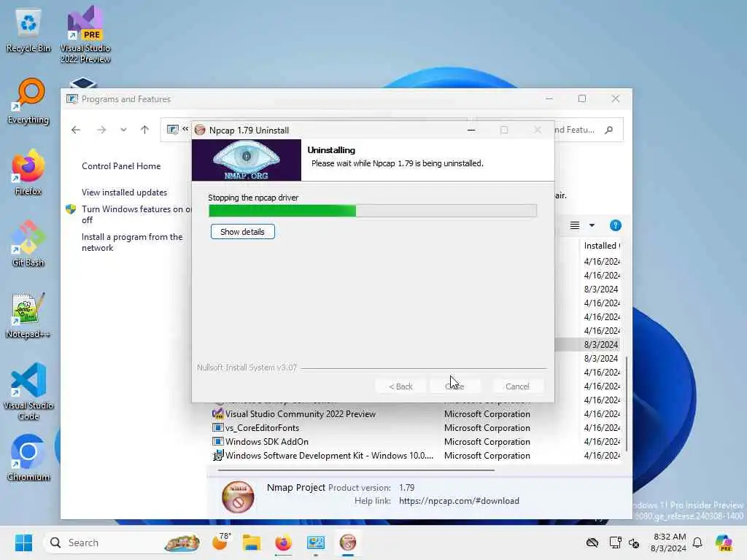Open Visual Studio 2022 Preview desktop icon
This screenshot has height=560, width=747.
click(x=85, y=34)
